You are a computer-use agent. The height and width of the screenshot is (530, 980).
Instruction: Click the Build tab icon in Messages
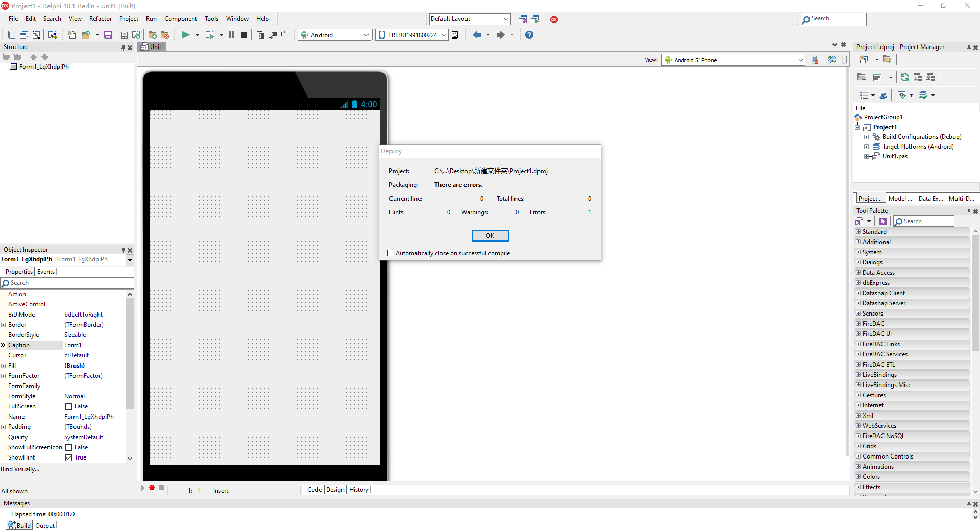[11, 525]
